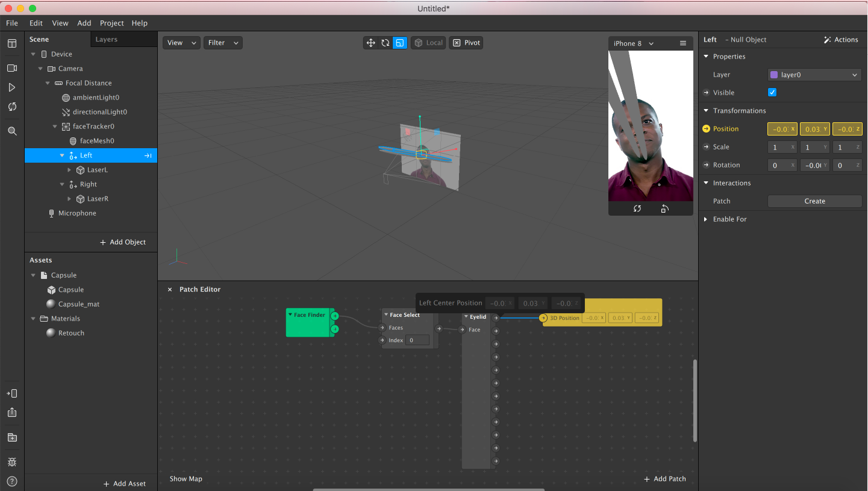The image size is (868, 491).
Task: Click the simulator rotate device icon
Action: point(664,208)
